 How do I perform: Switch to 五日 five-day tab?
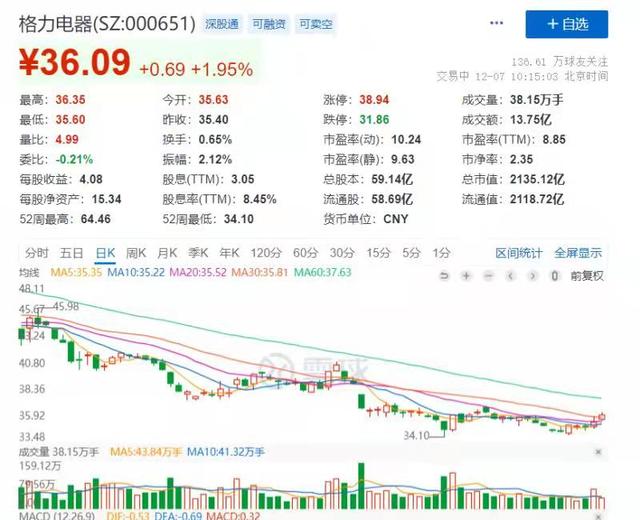(x=71, y=253)
